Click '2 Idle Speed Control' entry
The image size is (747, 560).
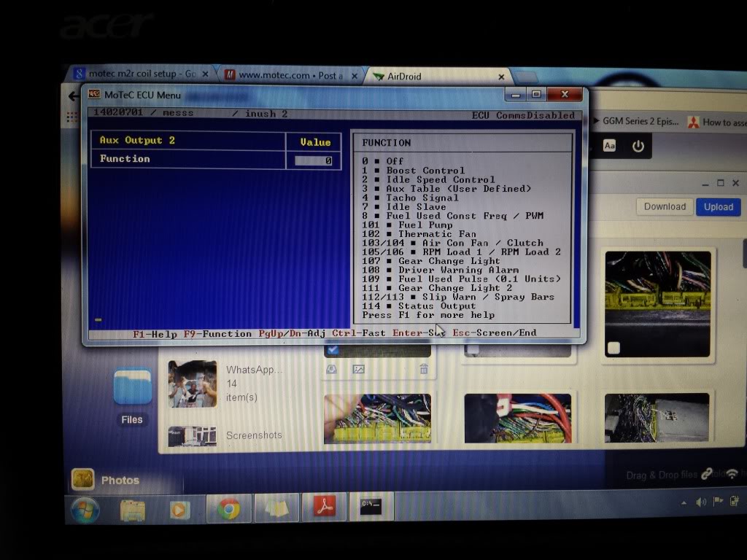click(x=428, y=179)
